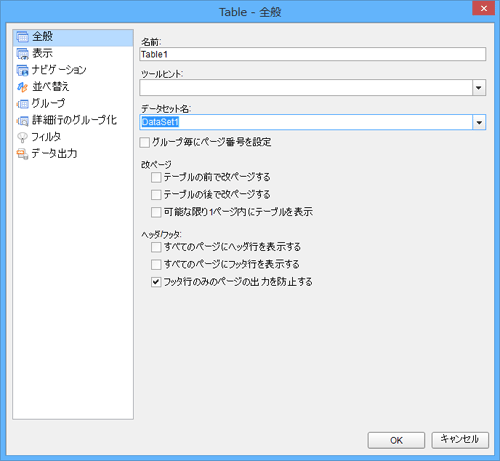Open 詳細行のグループ化 detail grouping icon

[22, 121]
